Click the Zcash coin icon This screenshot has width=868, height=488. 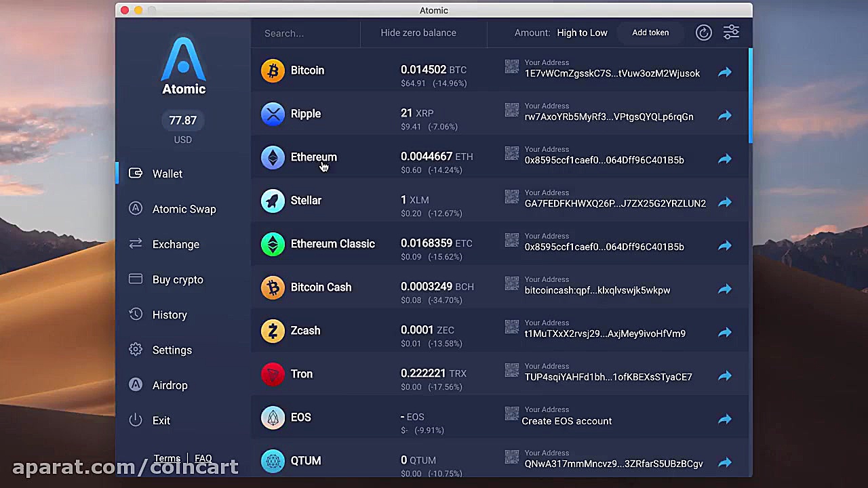click(x=273, y=331)
